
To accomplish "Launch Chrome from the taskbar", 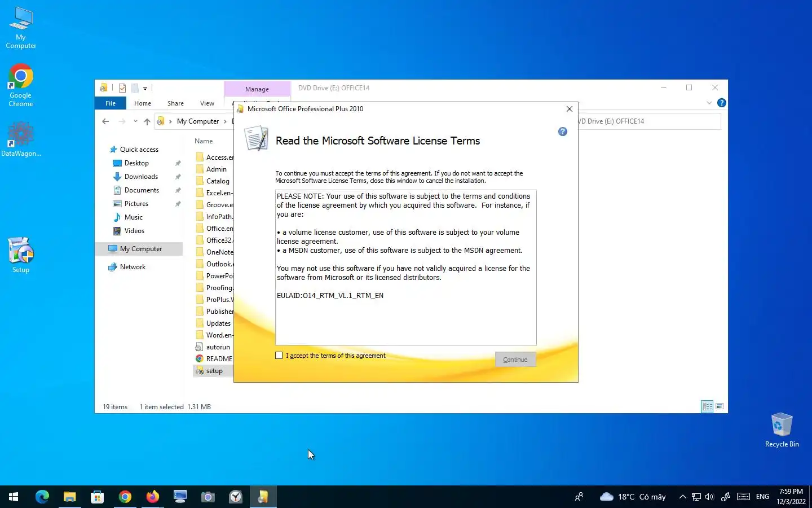I will point(125,497).
